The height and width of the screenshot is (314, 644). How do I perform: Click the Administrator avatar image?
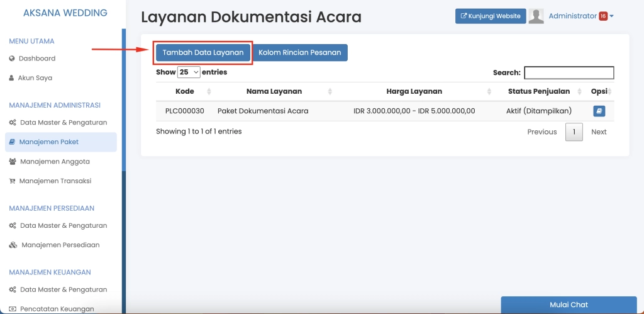(536, 16)
